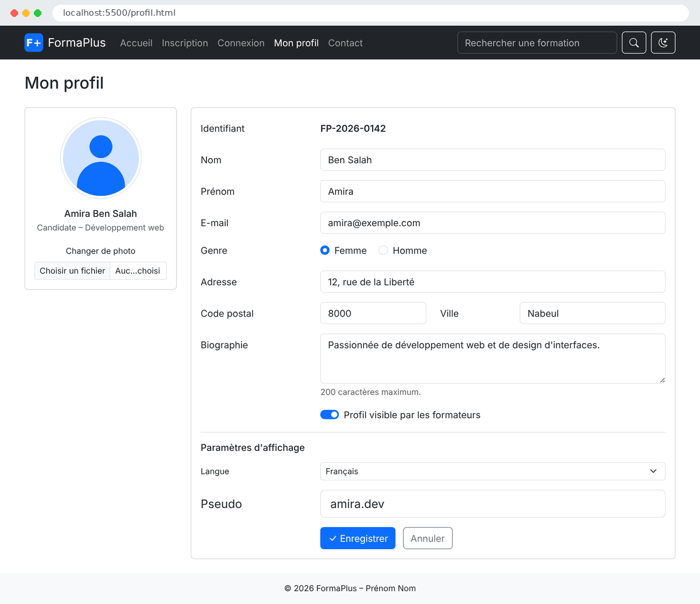This screenshot has height=604, width=700.
Task: Click into the Biographie text area
Action: pos(493,359)
